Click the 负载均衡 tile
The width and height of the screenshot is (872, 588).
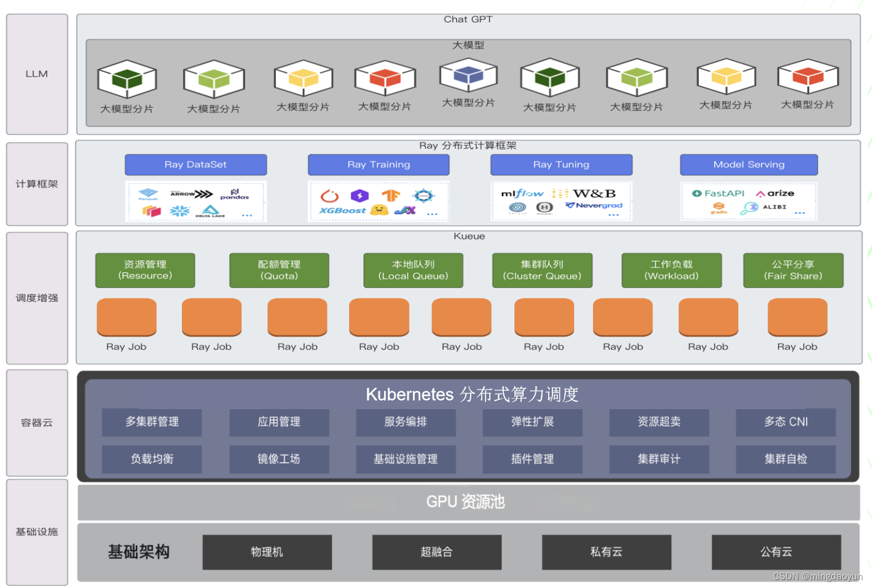(x=152, y=459)
